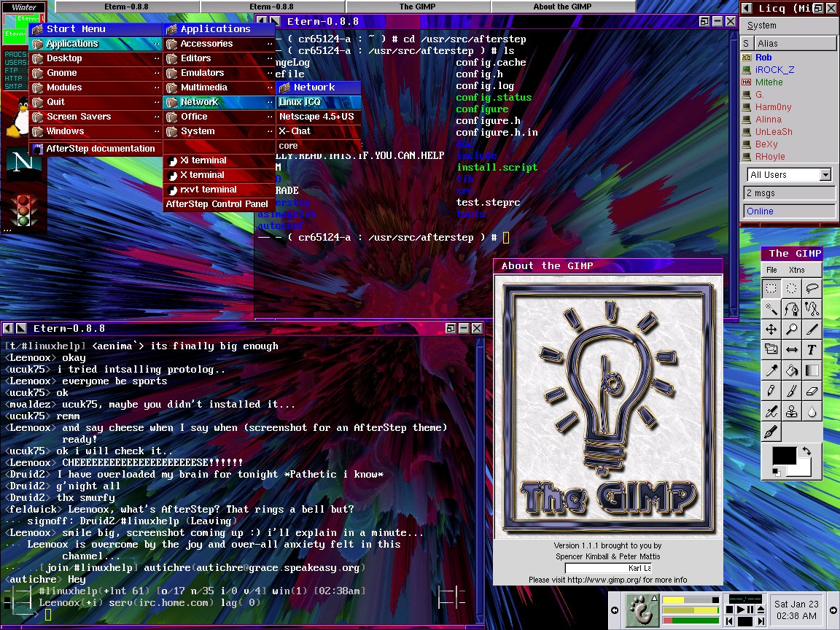Pick the Fuzzy Select magic wand tool

tap(771, 308)
